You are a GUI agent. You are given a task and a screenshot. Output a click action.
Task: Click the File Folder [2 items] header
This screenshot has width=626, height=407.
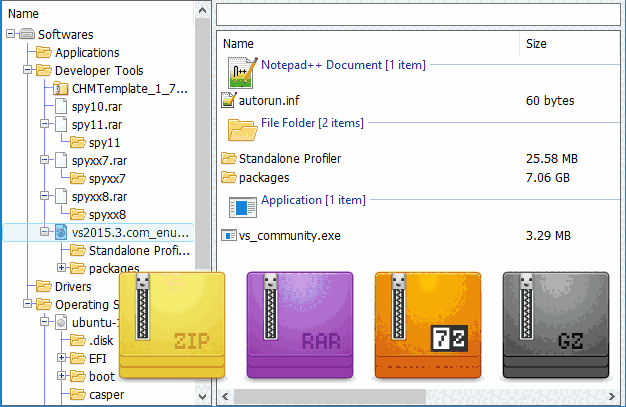pyautogui.click(x=312, y=123)
